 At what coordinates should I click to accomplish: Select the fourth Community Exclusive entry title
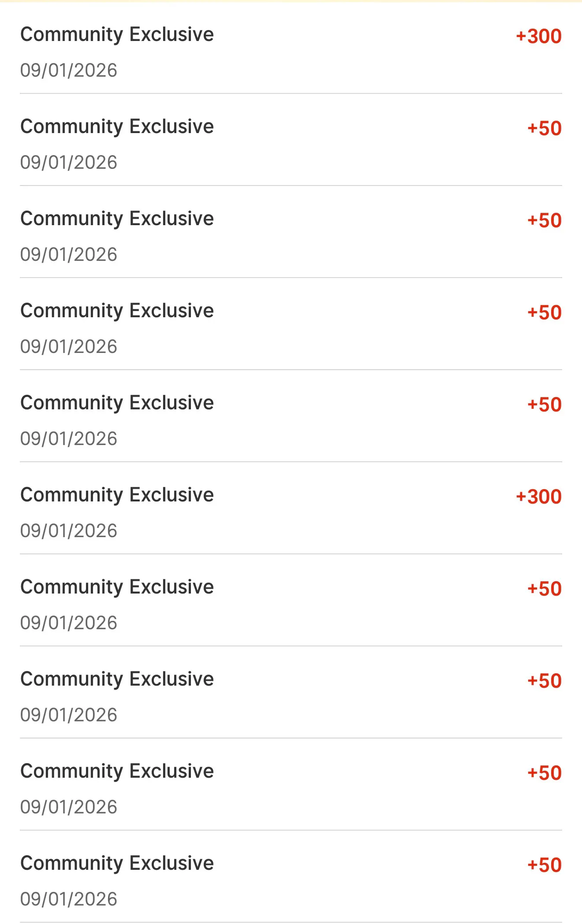(117, 311)
